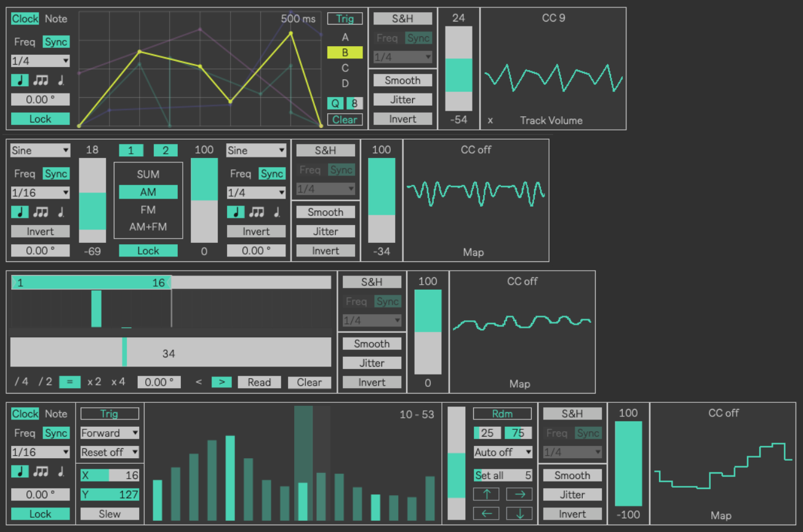The image size is (803, 532).
Task: Toggle the Lock button below AM+FM
Action: coord(148,251)
